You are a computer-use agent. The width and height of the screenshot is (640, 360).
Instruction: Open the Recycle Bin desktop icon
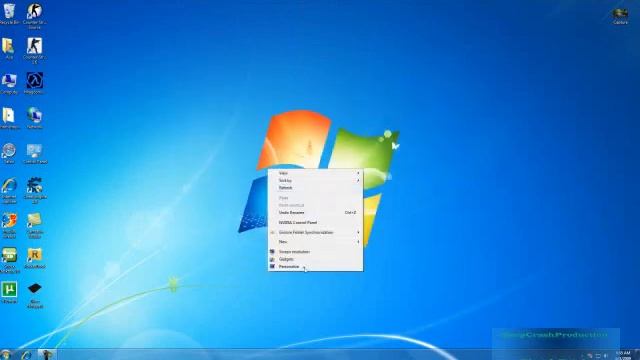tap(9, 13)
